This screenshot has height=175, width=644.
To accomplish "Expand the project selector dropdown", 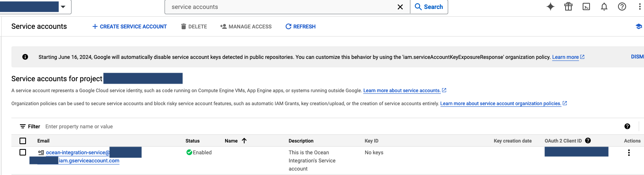I will coord(63,7).
